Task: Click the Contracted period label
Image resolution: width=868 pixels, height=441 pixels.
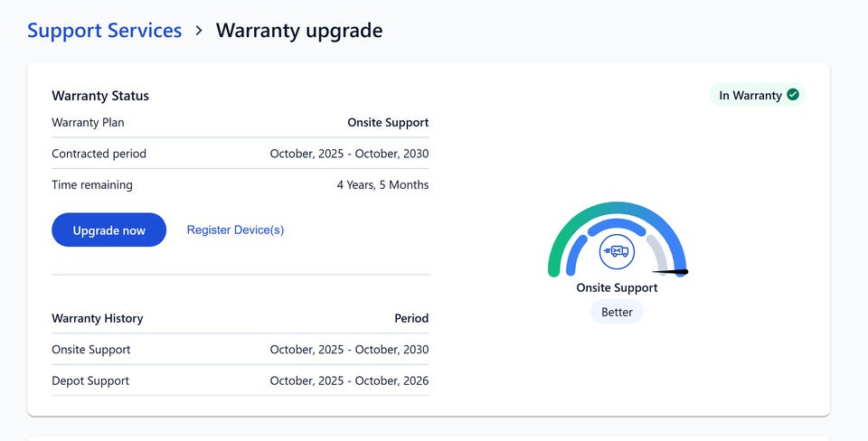Action: (99, 154)
